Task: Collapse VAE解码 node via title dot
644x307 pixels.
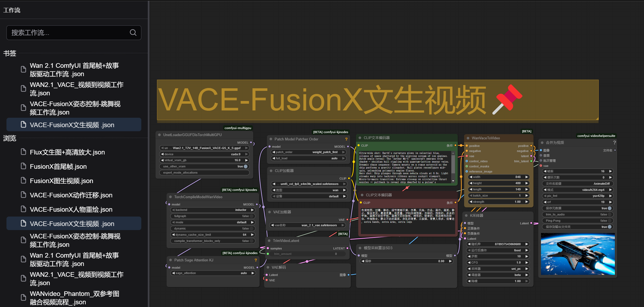Action: coord(268,267)
